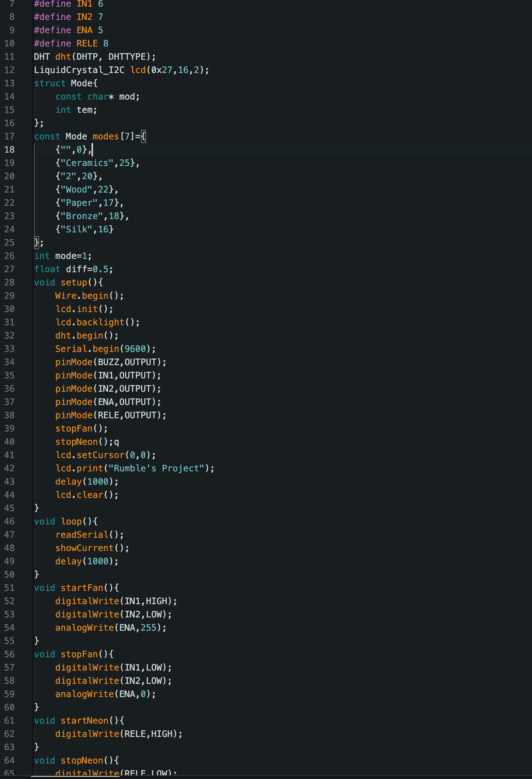Click line number 18 in the gutter

point(10,150)
